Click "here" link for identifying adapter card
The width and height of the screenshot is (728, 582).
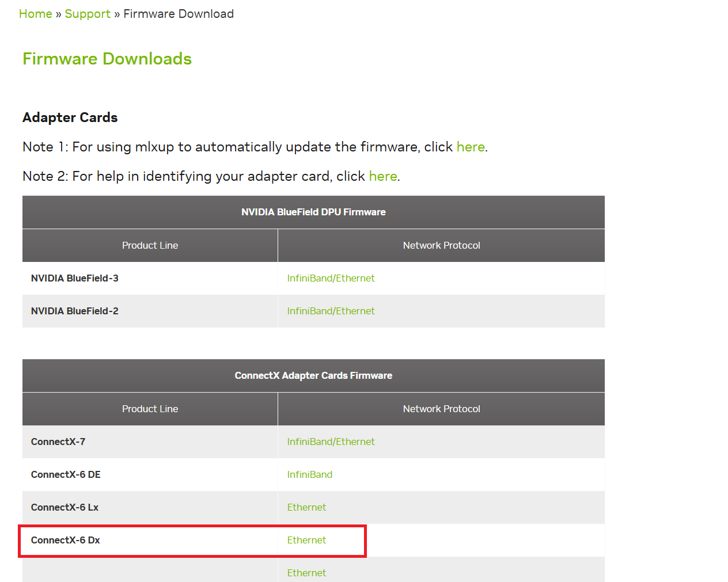[383, 176]
